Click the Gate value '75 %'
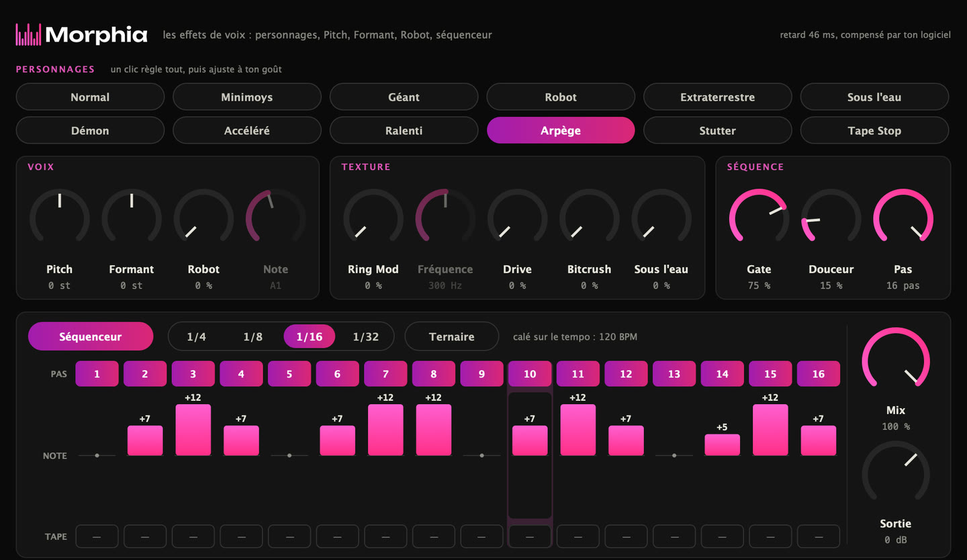 (759, 285)
